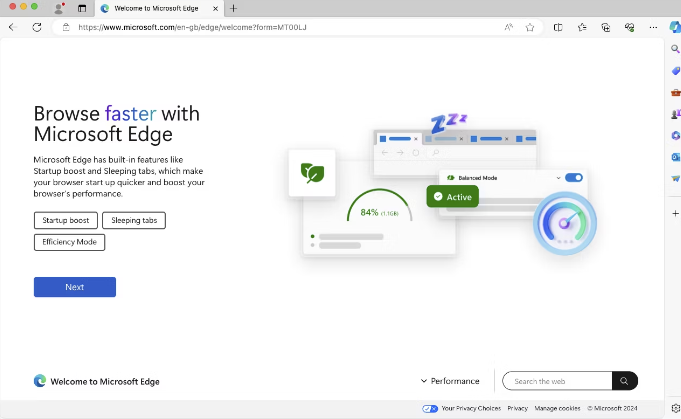The width and height of the screenshot is (681, 419).
Task: Open the Favourites list toolbar icon
Action: (x=582, y=27)
